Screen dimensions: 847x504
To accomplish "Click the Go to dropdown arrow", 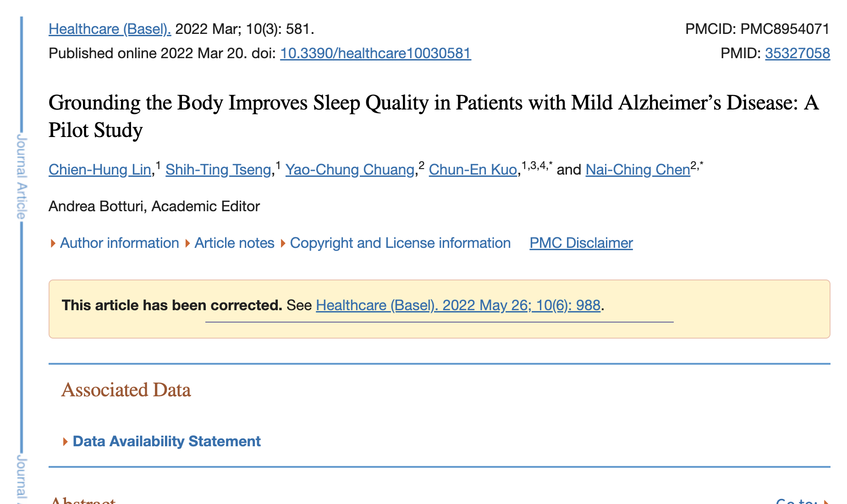I will 826,501.
